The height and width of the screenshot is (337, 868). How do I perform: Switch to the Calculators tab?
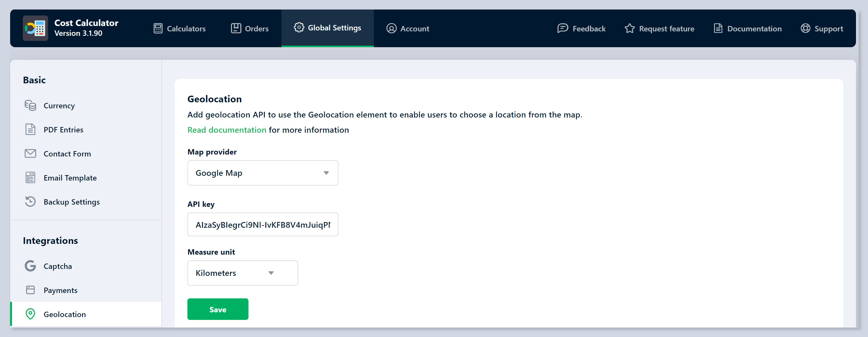pyautogui.click(x=179, y=29)
